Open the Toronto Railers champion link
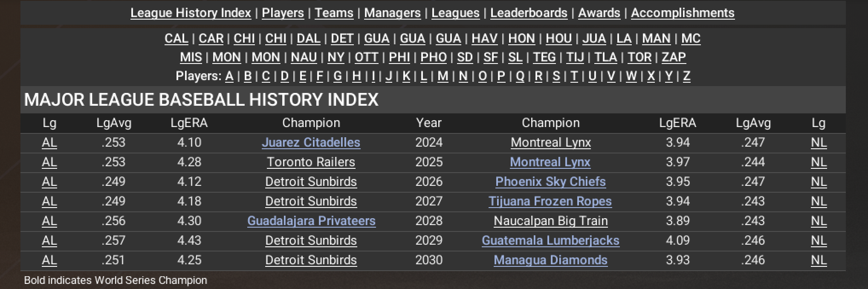Image resolution: width=868 pixels, height=289 pixels. (x=311, y=162)
